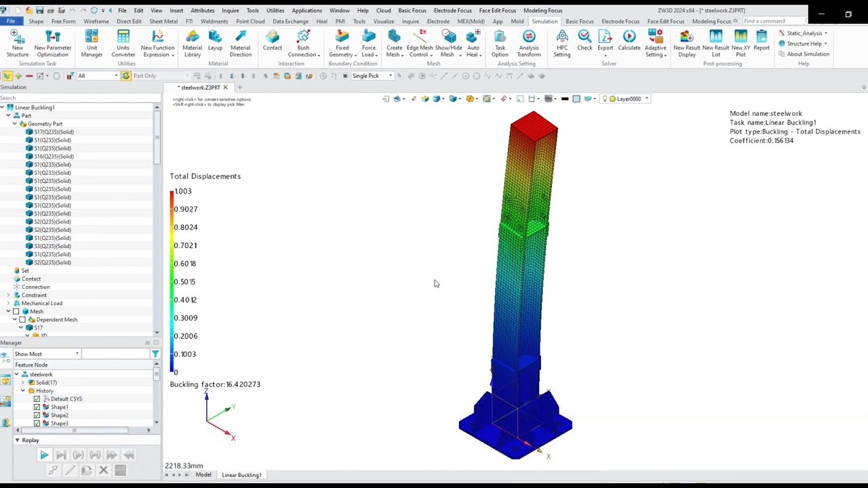Create a New Result Display
Image resolution: width=868 pixels, height=488 pixels.
coord(687,43)
